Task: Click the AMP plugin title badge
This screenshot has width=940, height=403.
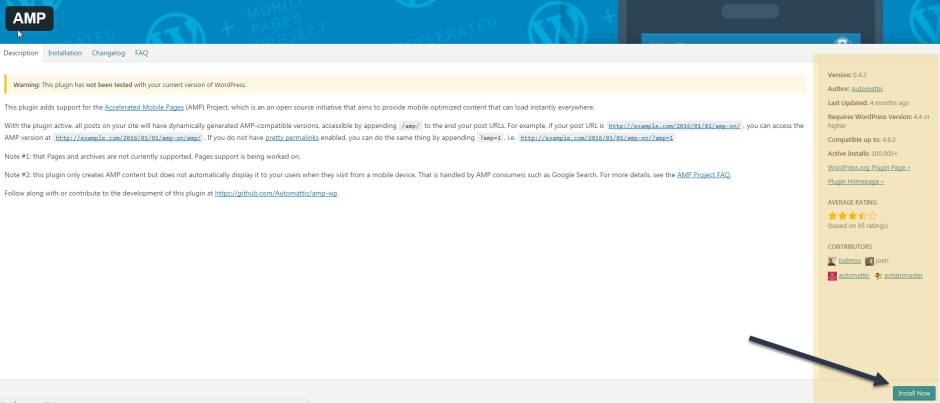Action: point(29,18)
